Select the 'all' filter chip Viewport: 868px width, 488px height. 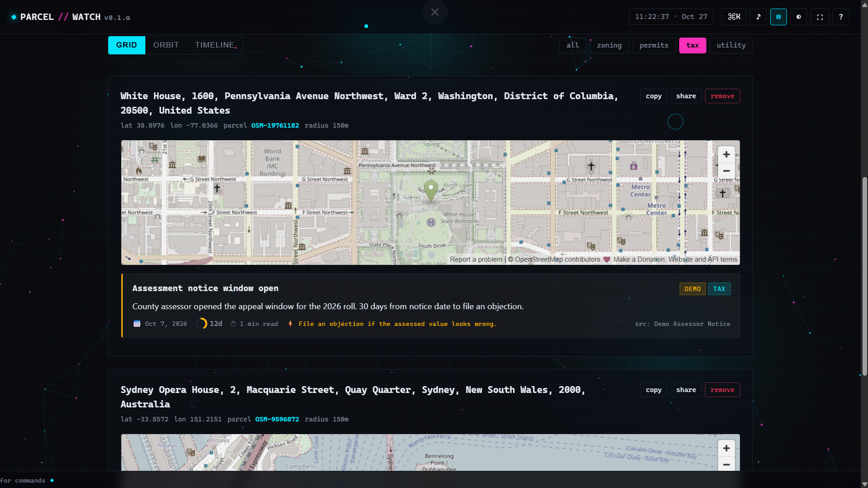pos(572,45)
